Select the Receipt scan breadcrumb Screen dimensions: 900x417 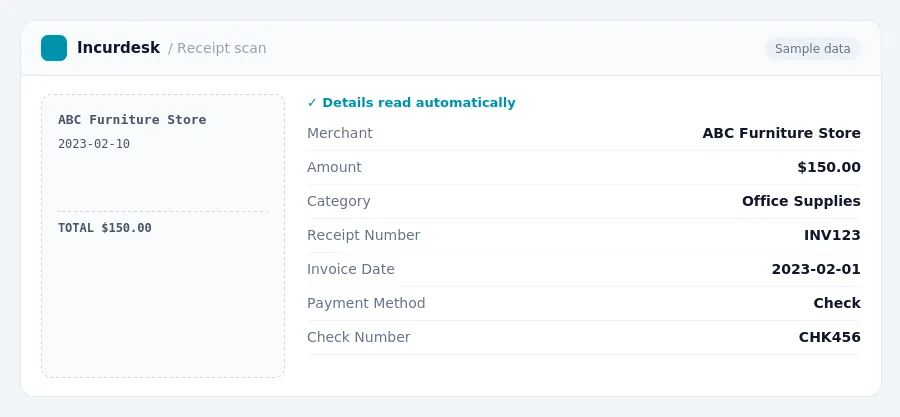click(x=222, y=48)
